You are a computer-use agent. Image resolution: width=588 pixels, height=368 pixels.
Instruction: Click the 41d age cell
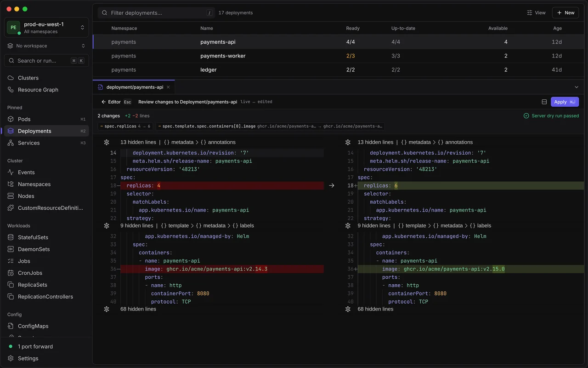point(557,70)
